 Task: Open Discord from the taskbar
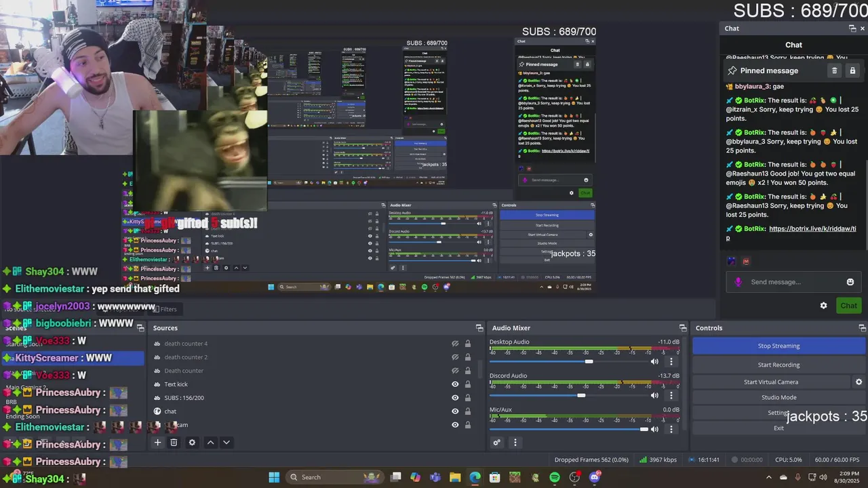point(595,477)
